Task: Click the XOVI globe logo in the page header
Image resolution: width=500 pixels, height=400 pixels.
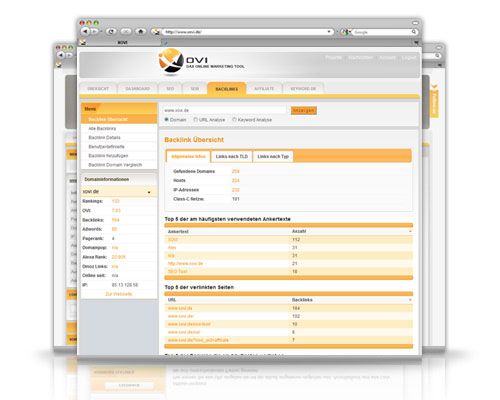Action: click(171, 61)
